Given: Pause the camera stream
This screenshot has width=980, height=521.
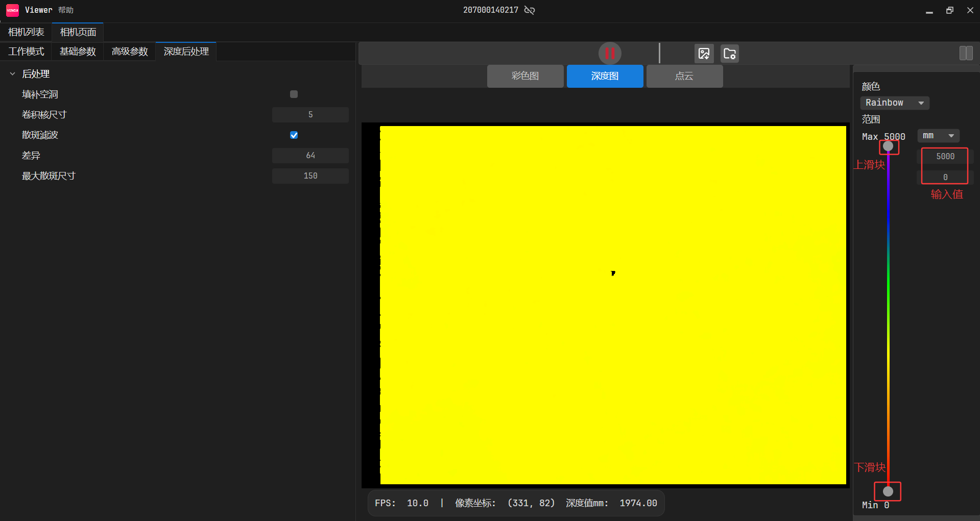Looking at the screenshot, I should (610, 53).
